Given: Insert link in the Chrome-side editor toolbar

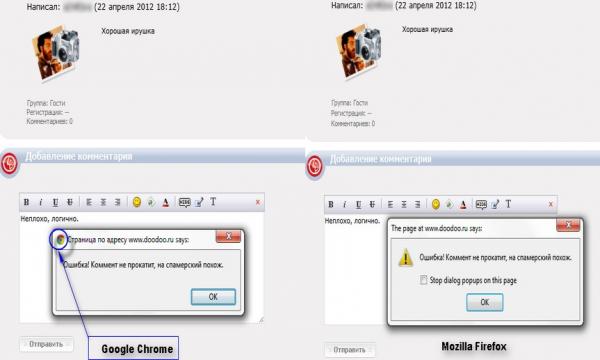Looking at the screenshot, I should 151,202.
